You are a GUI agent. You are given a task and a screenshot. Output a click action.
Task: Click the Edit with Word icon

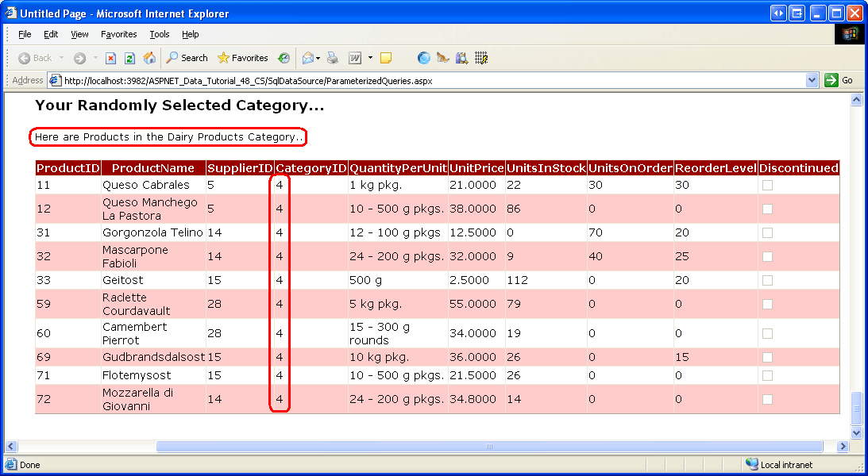pos(355,58)
